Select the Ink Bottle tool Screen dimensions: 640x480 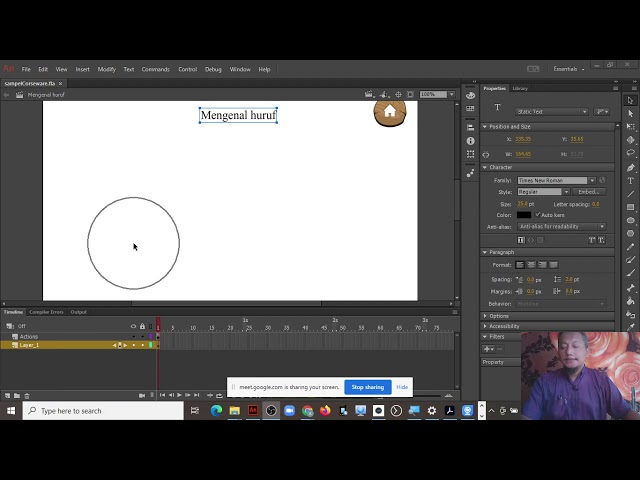(x=630, y=314)
